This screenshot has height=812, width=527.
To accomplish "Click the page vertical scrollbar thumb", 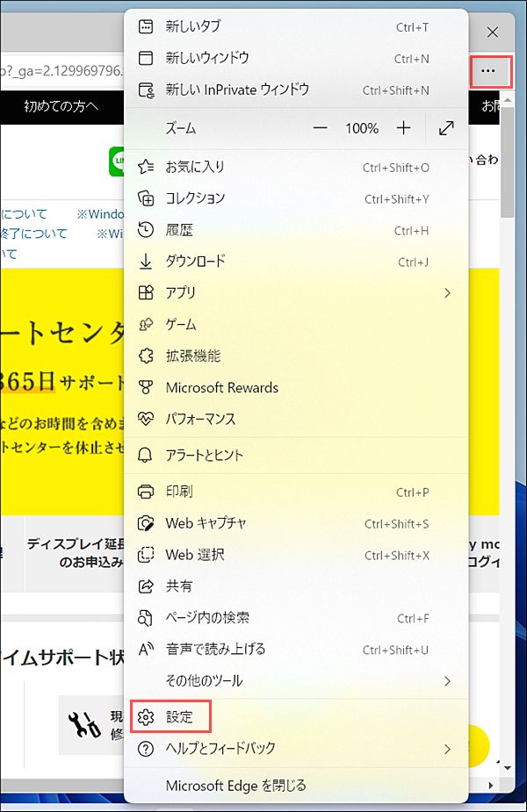I will pos(508,163).
